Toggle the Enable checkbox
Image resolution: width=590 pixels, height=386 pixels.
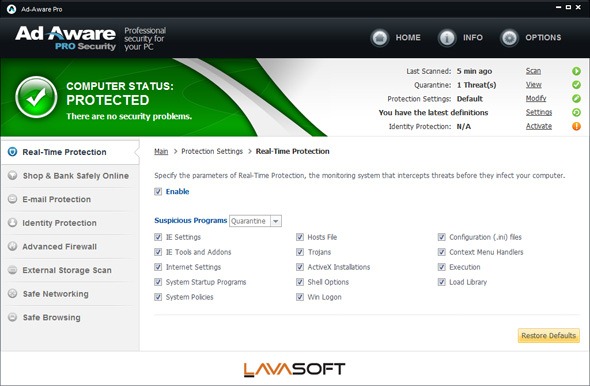158,191
